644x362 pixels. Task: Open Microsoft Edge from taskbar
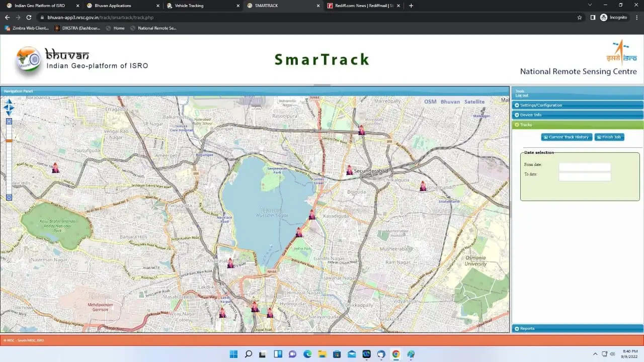coord(307,354)
